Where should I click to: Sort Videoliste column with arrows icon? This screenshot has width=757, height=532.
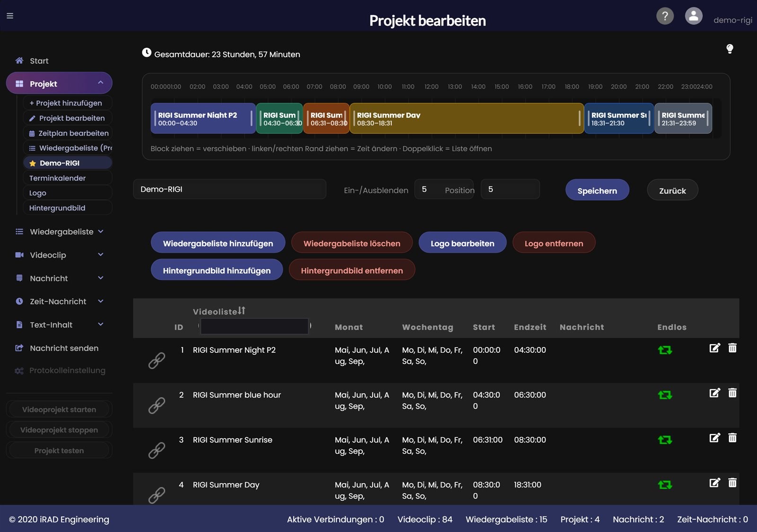click(x=242, y=311)
